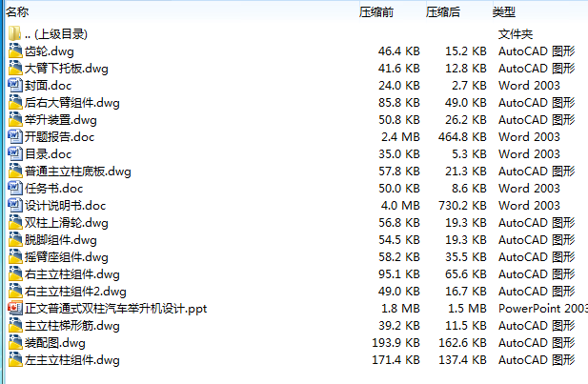
Task: Click the 65.6 KB compressed size value
Action: point(466,274)
